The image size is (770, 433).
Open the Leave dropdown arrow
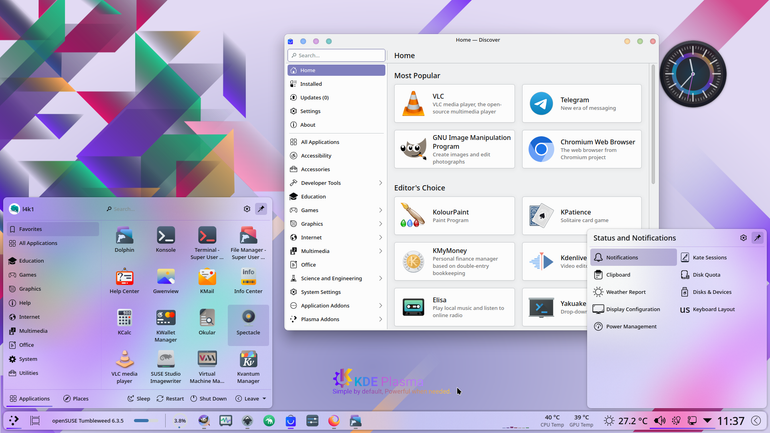264,399
